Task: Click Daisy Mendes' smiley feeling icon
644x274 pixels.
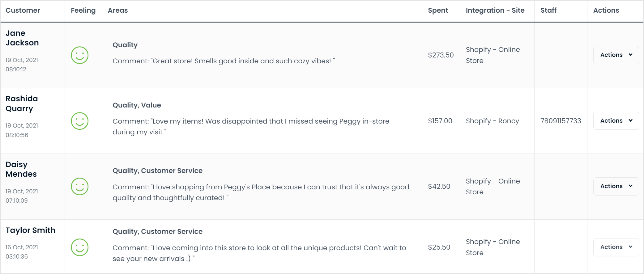Action: click(80, 186)
